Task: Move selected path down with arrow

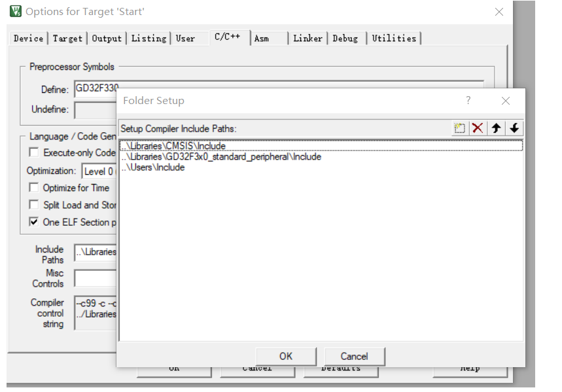Action: (514, 128)
